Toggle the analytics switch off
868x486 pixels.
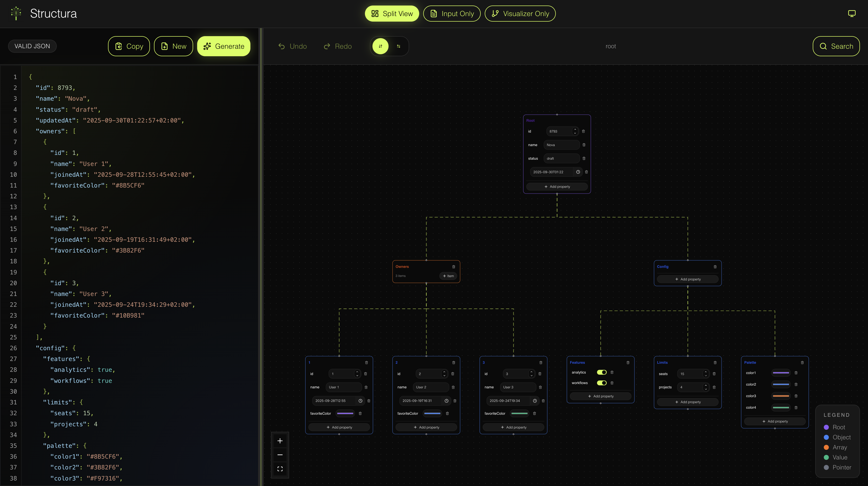click(x=602, y=372)
